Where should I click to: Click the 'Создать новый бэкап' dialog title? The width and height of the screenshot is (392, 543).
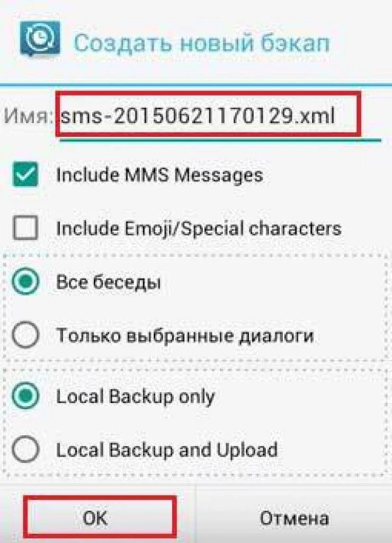point(202,43)
